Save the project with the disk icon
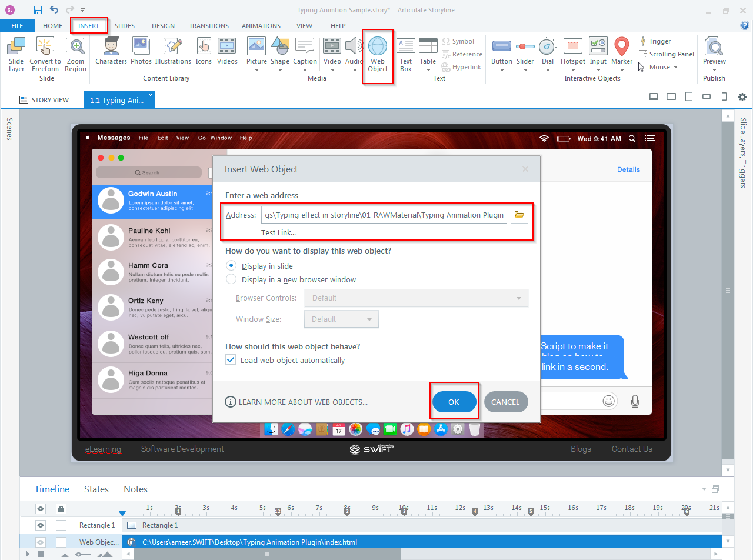The width and height of the screenshot is (753, 560). pyautogui.click(x=38, y=9)
